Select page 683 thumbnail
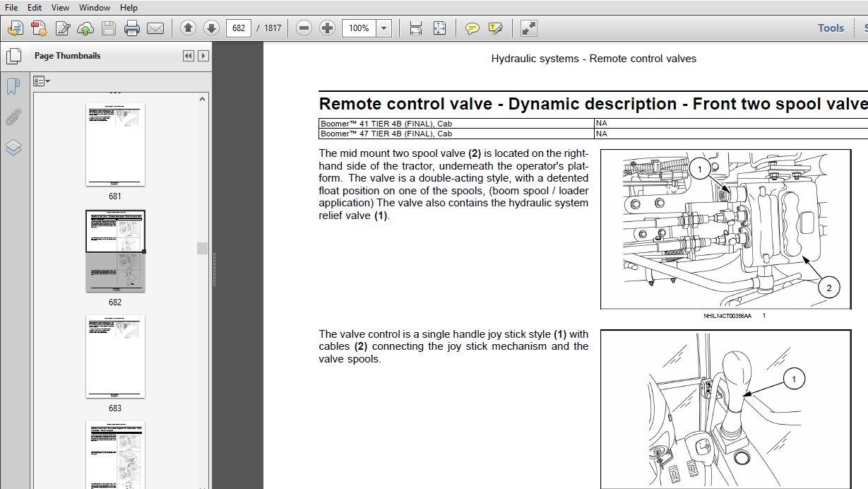This screenshot has width=868, height=489. point(115,357)
